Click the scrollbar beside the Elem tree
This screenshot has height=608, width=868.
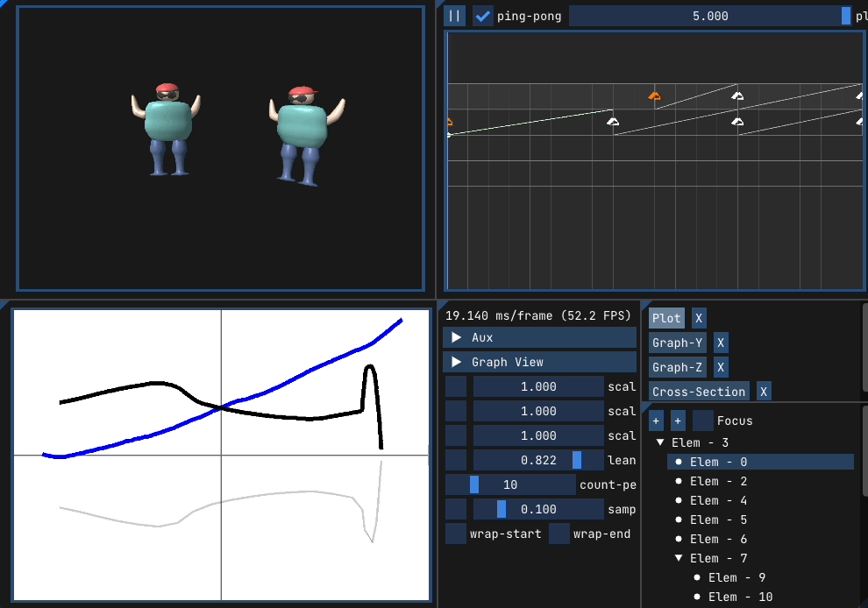point(865,451)
